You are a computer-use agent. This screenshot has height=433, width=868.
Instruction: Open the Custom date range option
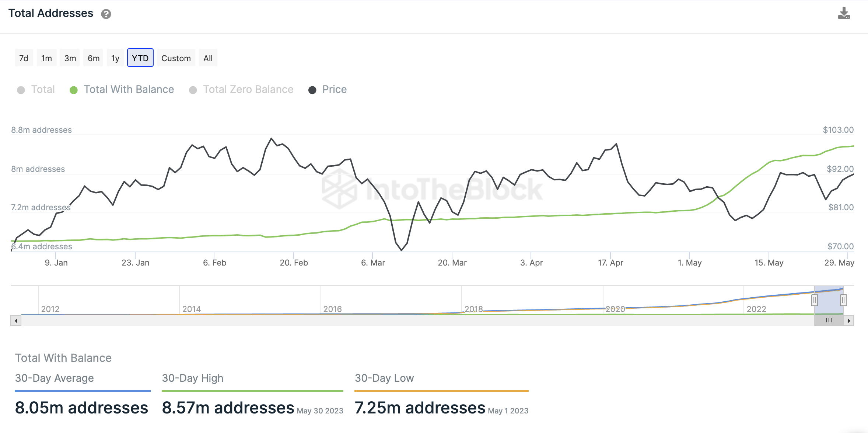(x=176, y=58)
